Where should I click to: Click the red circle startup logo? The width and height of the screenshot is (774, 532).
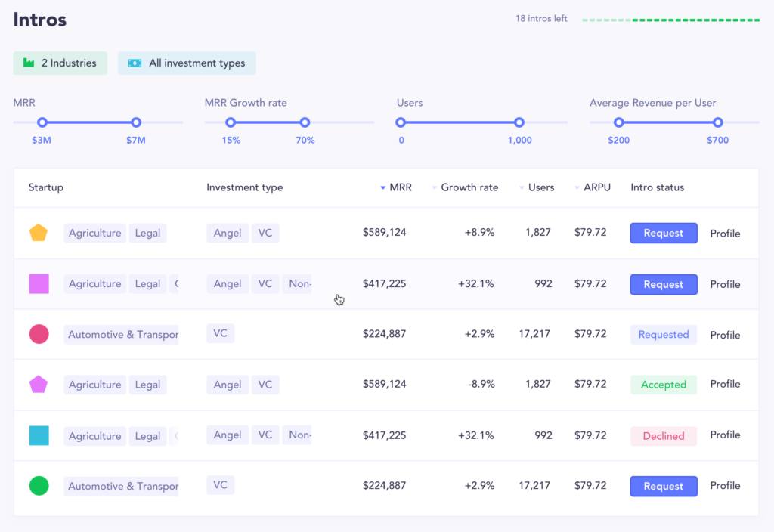[x=39, y=334]
